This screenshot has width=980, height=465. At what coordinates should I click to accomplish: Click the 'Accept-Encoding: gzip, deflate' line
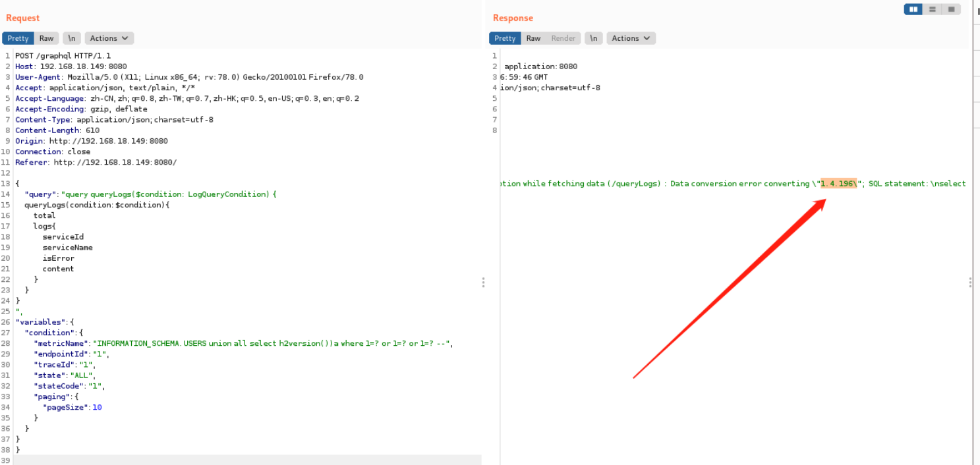pos(81,109)
